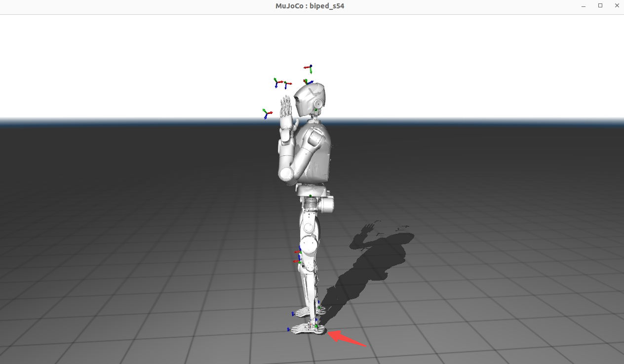
Task: Click the axis frame attached to the head top
Action: coord(307,82)
